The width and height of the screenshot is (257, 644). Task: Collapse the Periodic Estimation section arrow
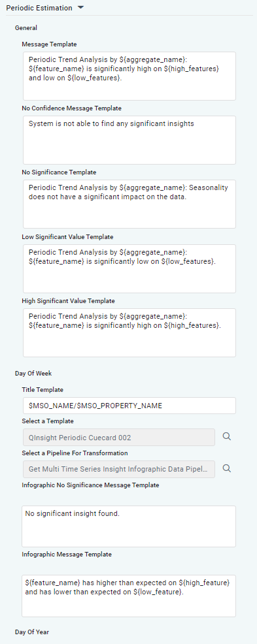pos(80,8)
